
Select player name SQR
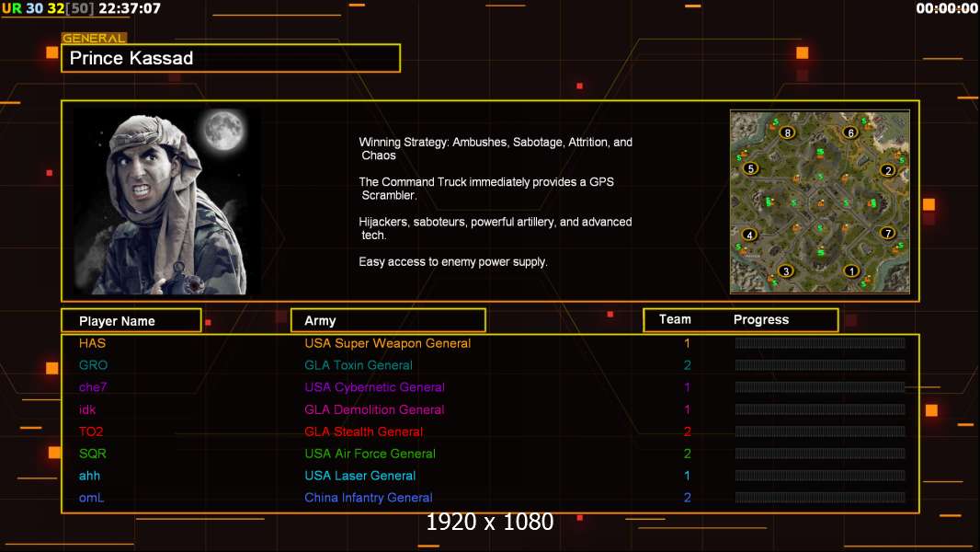(93, 454)
